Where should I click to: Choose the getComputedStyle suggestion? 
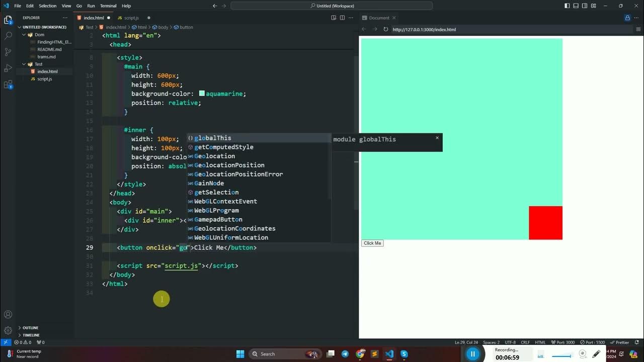[259, 147]
